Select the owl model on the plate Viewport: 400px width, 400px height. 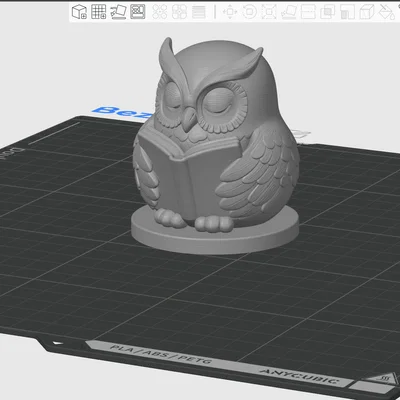215,147
